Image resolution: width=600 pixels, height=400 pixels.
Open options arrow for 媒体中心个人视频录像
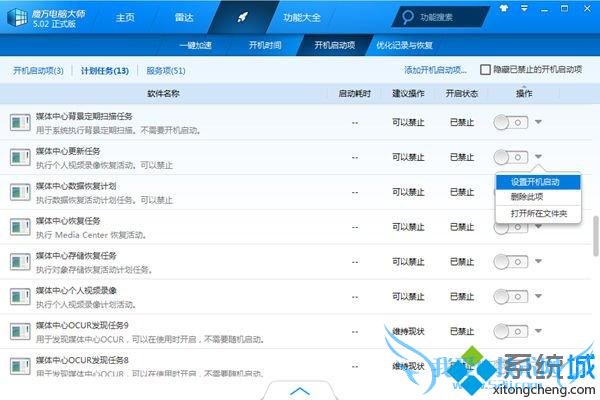coord(538,296)
